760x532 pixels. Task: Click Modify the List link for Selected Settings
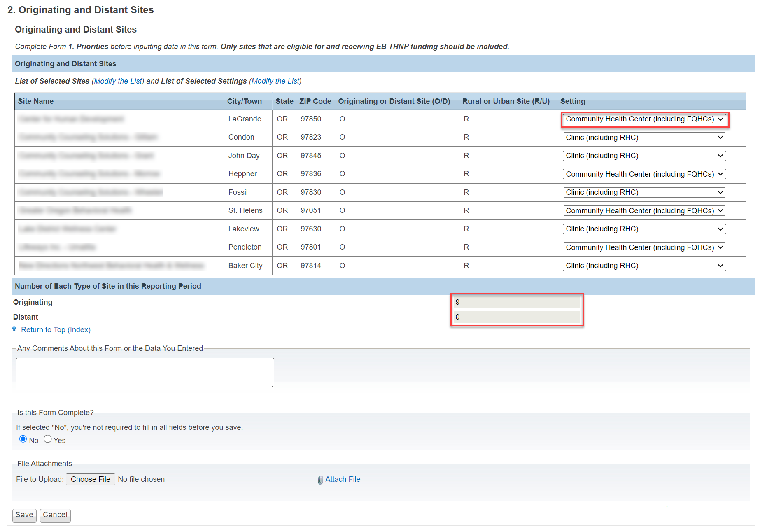tap(275, 81)
